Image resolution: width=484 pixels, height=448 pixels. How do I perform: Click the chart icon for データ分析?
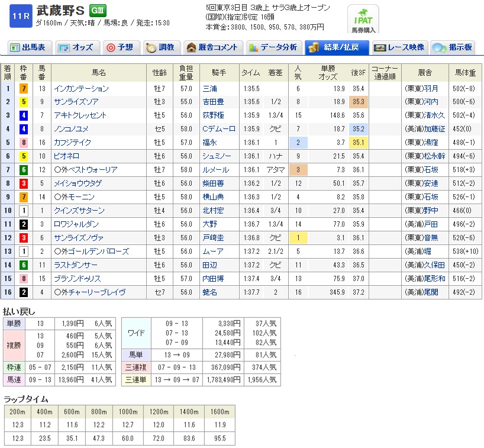pyautogui.click(x=253, y=47)
